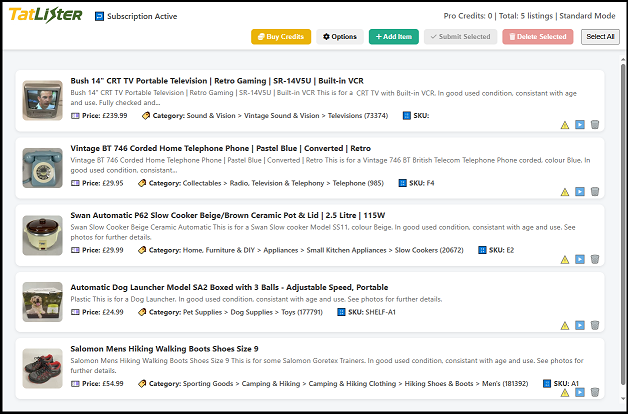Click the Price: £24.99 value
Viewport: 628px width, 414px height.
click(103, 312)
